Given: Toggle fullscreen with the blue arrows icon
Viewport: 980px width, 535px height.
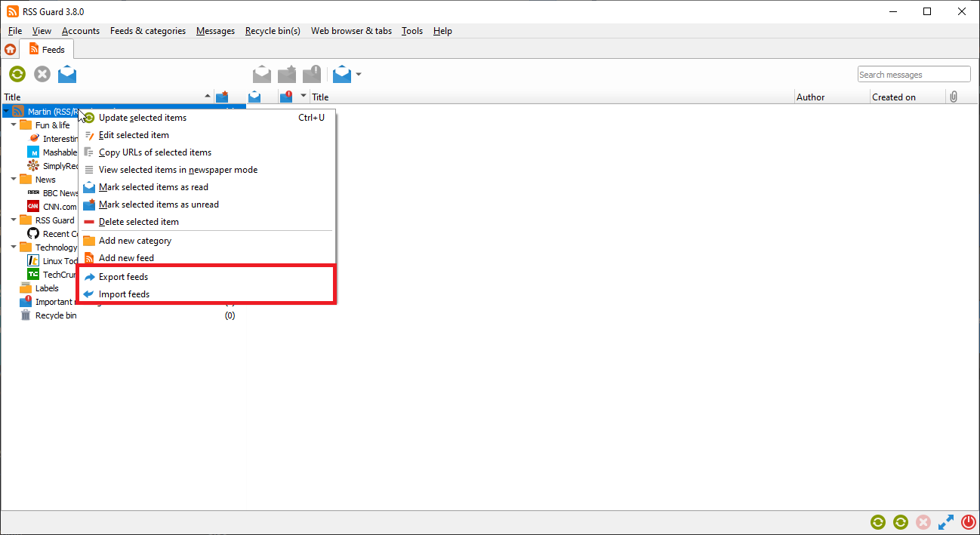Looking at the screenshot, I should pyautogui.click(x=946, y=522).
